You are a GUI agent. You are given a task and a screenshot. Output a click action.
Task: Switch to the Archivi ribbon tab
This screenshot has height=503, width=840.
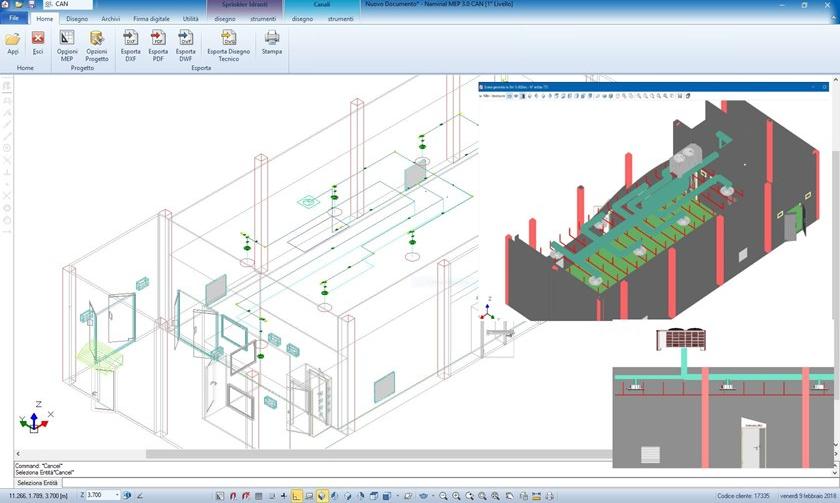coord(110,18)
